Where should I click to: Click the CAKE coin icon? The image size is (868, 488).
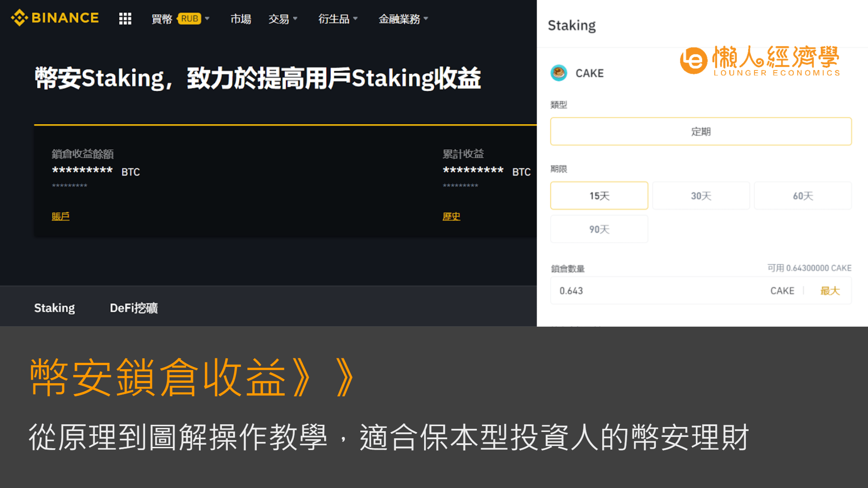559,73
